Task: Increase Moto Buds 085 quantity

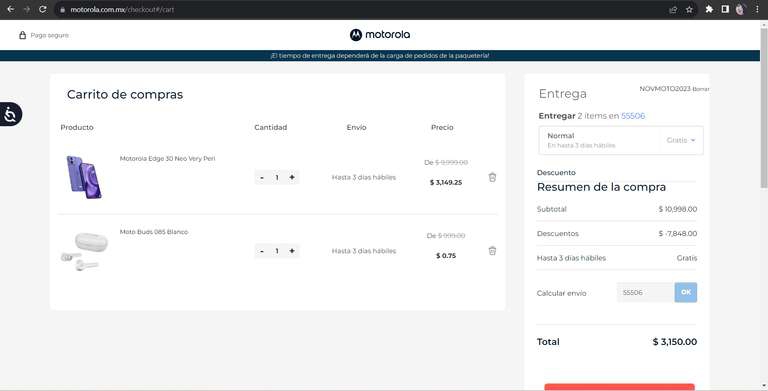Action: (292, 251)
